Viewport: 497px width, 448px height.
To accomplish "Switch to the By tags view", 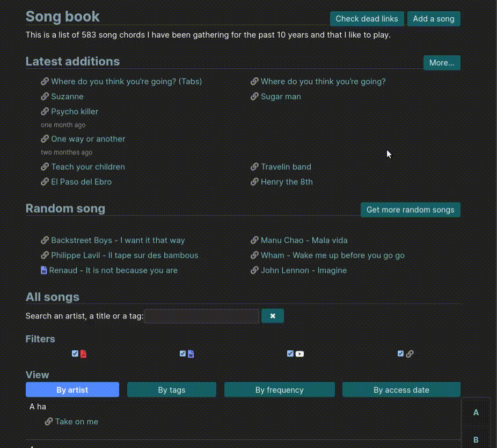I will pos(171,389).
